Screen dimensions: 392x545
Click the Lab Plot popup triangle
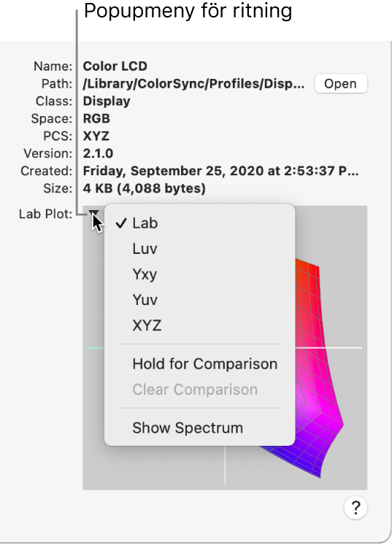[x=93, y=213]
